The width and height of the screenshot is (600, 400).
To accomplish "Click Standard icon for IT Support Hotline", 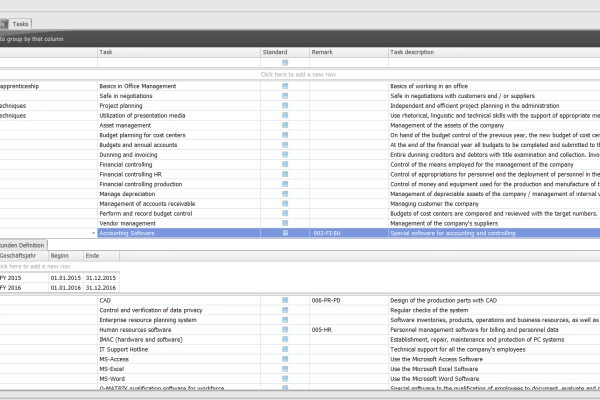I will click(x=285, y=349).
